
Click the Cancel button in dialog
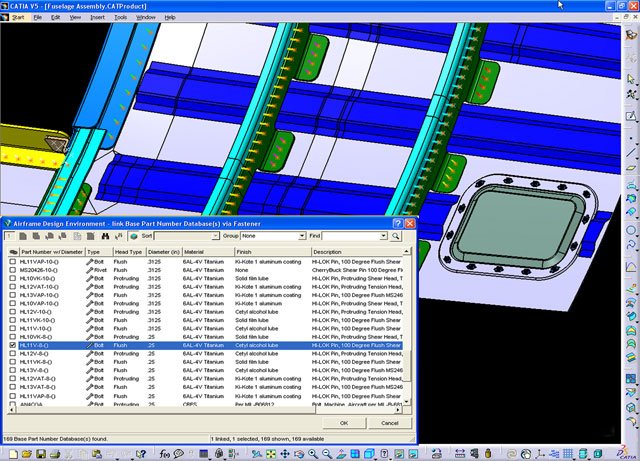click(389, 423)
